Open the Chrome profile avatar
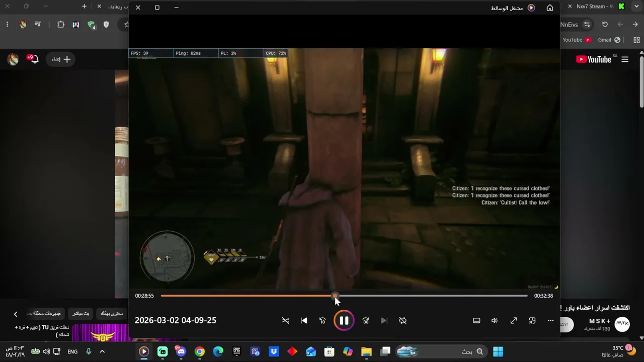This screenshot has width=644, height=362. 23,24
